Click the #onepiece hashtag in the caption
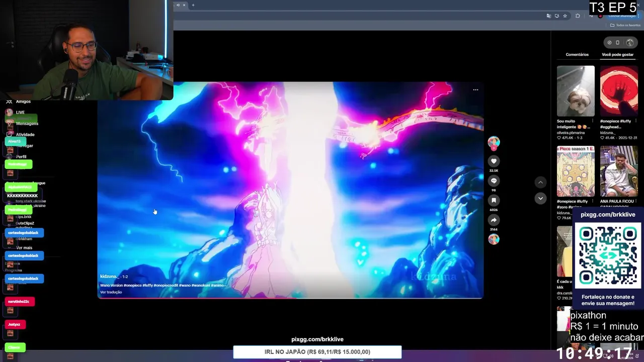The width and height of the screenshot is (644, 362). point(132,285)
